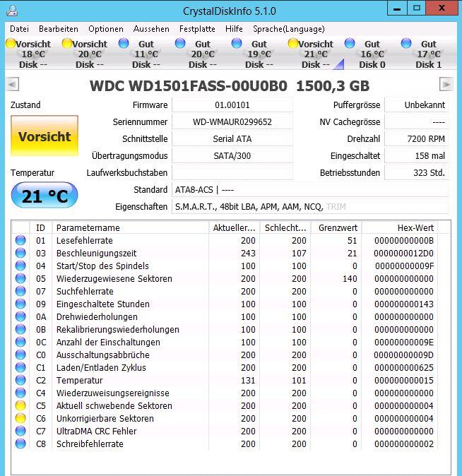This screenshot has height=476, width=462.
Task: Click blue status icon for Anzahl der Einschaltungen
Action: click(20, 342)
